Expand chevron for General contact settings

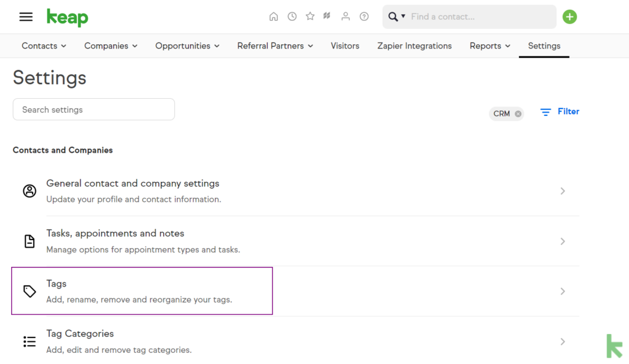click(x=563, y=191)
